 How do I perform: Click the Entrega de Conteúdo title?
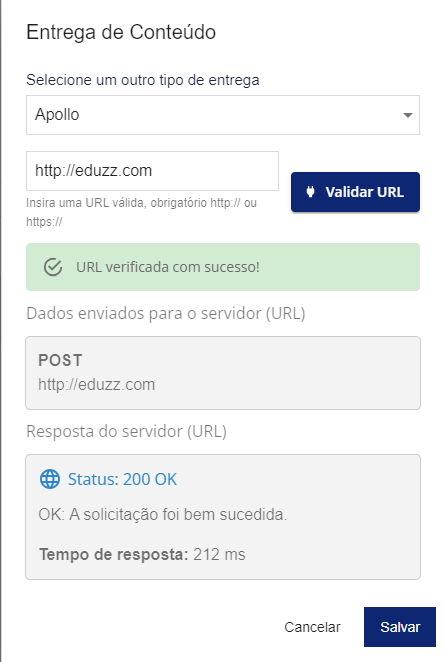coord(121,32)
